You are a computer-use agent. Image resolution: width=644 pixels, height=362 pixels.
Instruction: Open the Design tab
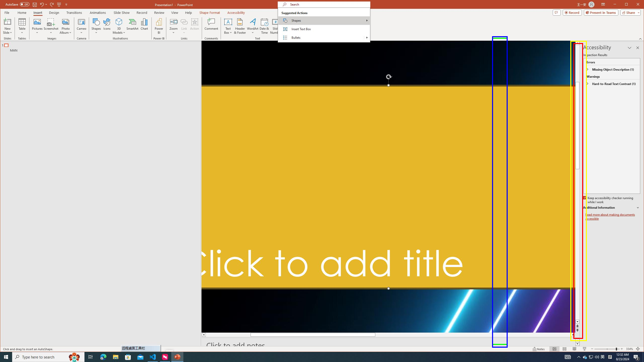pyautogui.click(x=54, y=13)
